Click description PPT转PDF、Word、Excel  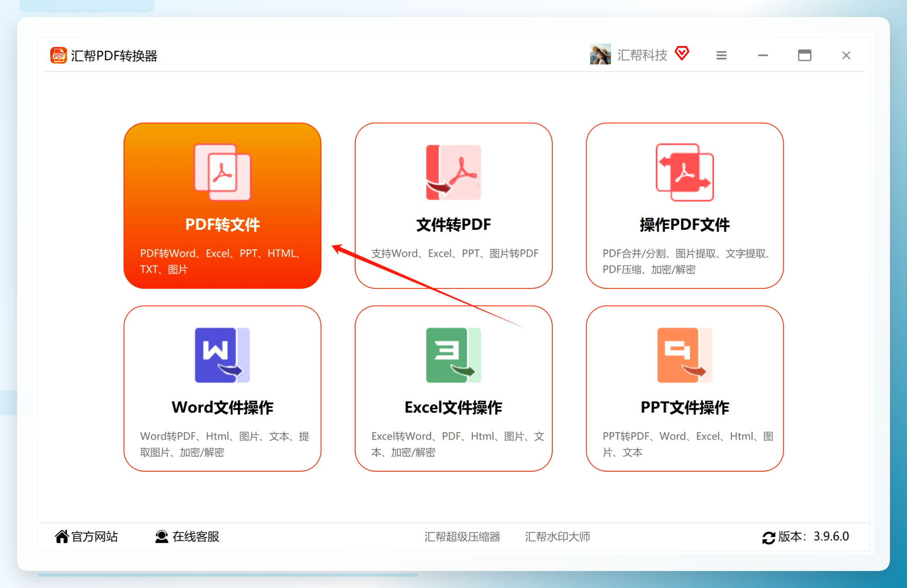[688, 444]
